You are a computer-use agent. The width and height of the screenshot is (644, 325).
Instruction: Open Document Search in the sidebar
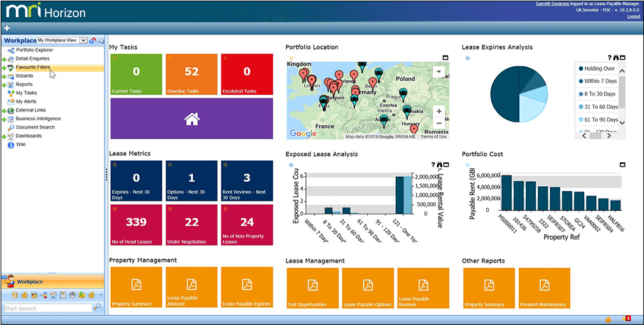pyautogui.click(x=36, y=127)
